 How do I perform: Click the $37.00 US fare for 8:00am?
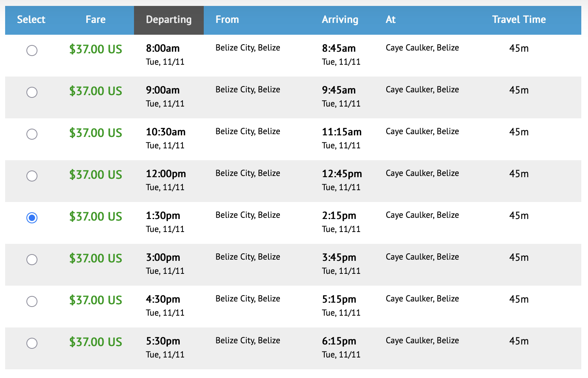coord(96,49)
